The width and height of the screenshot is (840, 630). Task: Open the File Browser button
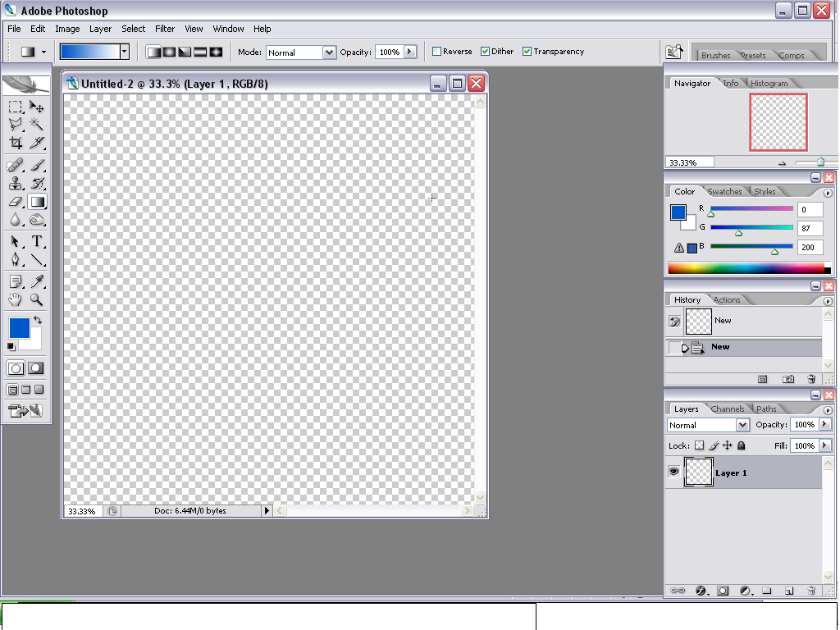pyautogui.click(x=674, y=52)
